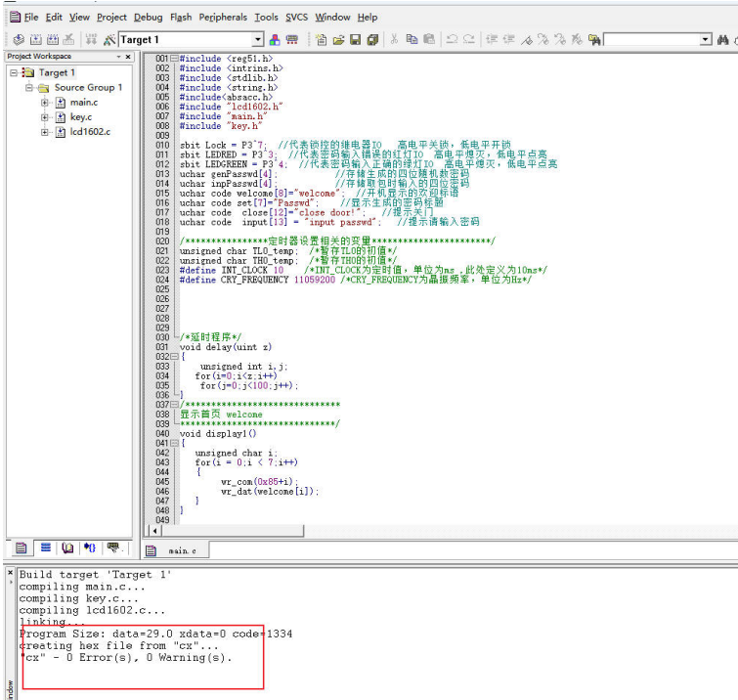Screen dimensions: 738x700
Task: Click the Find in Files icon
Action: 594,39
